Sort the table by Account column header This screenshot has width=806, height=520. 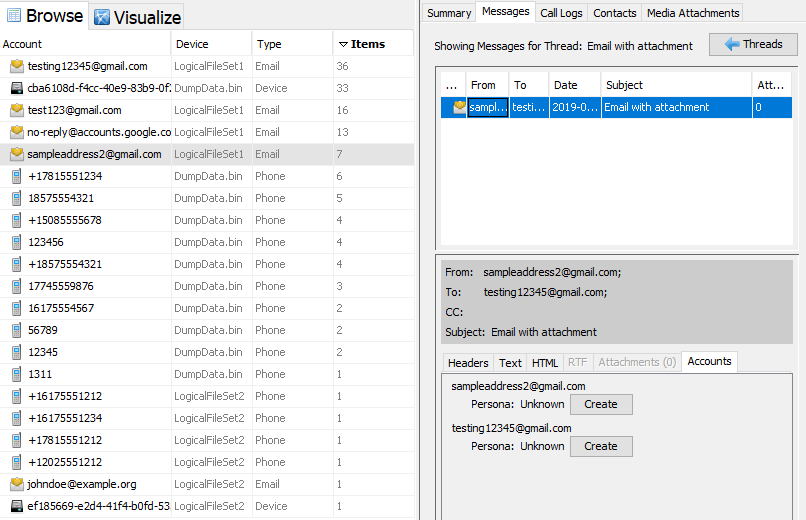coord(85,44)
